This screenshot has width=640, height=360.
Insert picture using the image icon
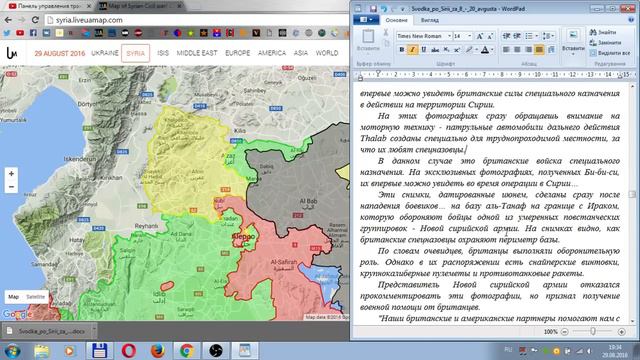573,36
